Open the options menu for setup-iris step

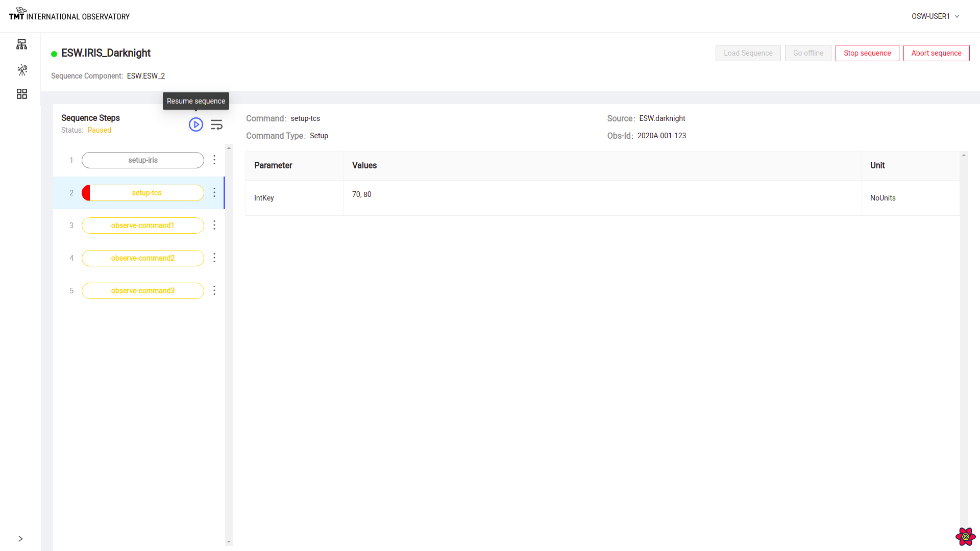click(214, 160)
